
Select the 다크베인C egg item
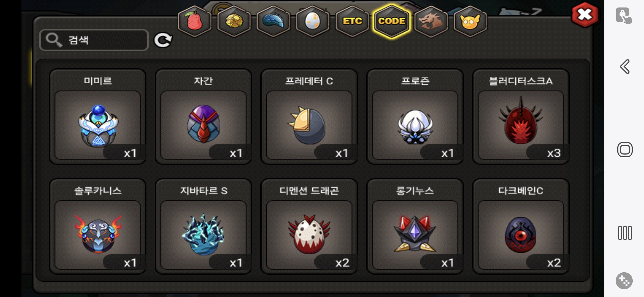coord(521,226)
